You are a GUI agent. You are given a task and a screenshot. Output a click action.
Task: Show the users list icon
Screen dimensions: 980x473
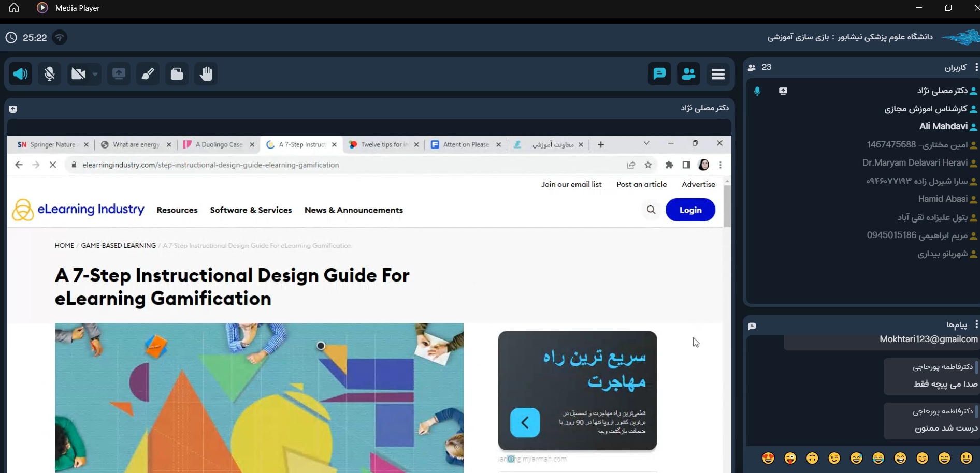[688, 74]
